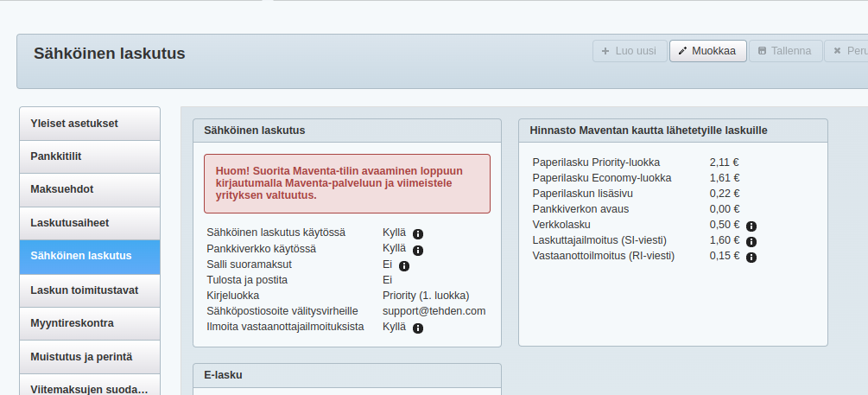The height and width of the screenshot is (395, 868).
Task: Open Laskun toimitustavat tab
Action: click(x=90, y=290)
